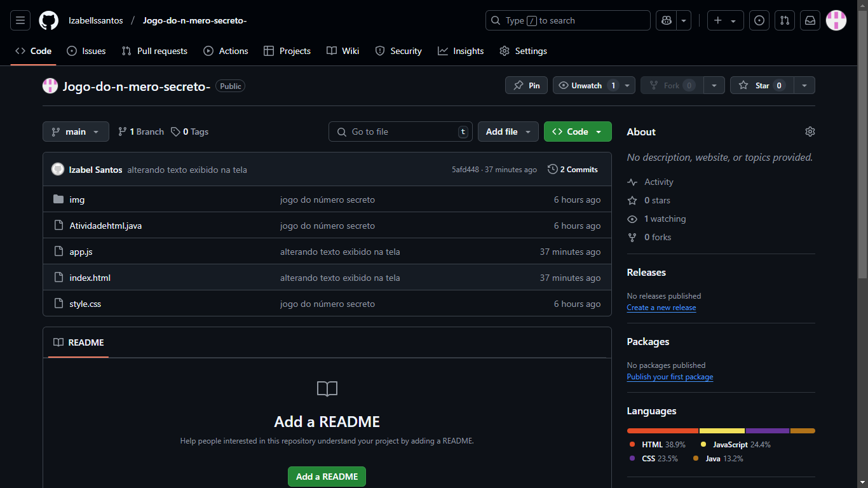The width and height of the screenshot is (868, 488).
Task: Switch to the Pull requests tab
Action: click(x=154, y=51)
